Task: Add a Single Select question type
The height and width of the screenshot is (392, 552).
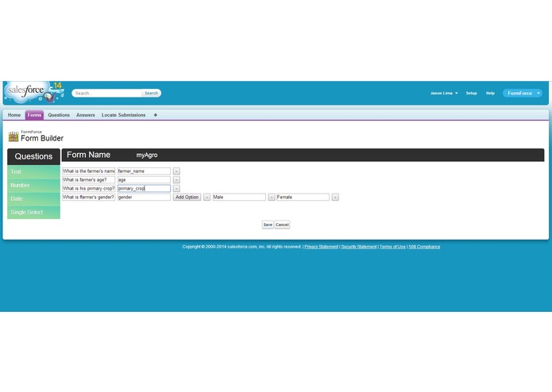Action: (x=34, y=213)
